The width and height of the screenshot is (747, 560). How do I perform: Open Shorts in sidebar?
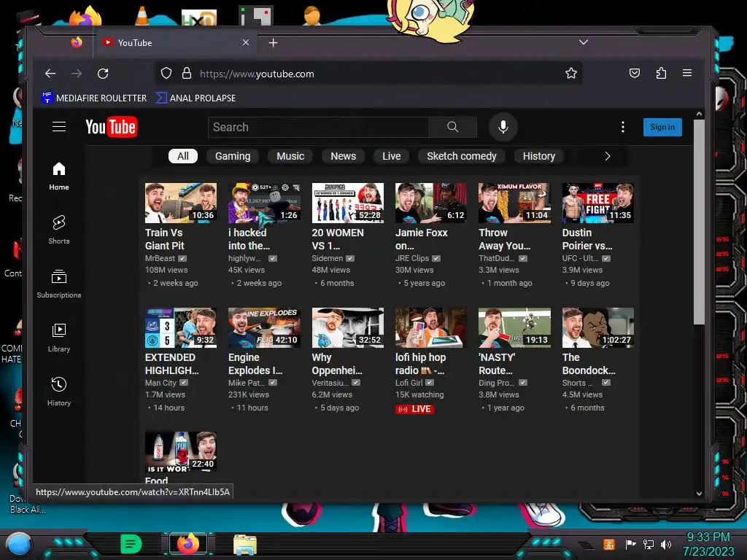point(59,230)
